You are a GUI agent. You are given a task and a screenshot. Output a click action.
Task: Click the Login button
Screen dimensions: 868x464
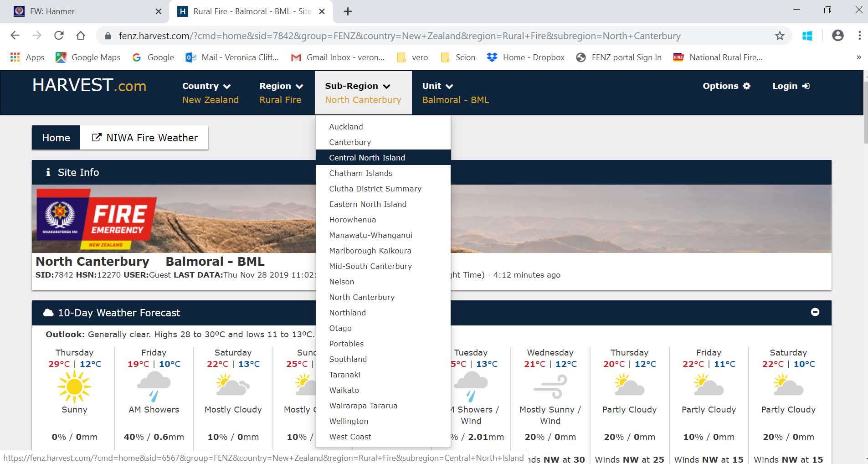pos(791,86)
